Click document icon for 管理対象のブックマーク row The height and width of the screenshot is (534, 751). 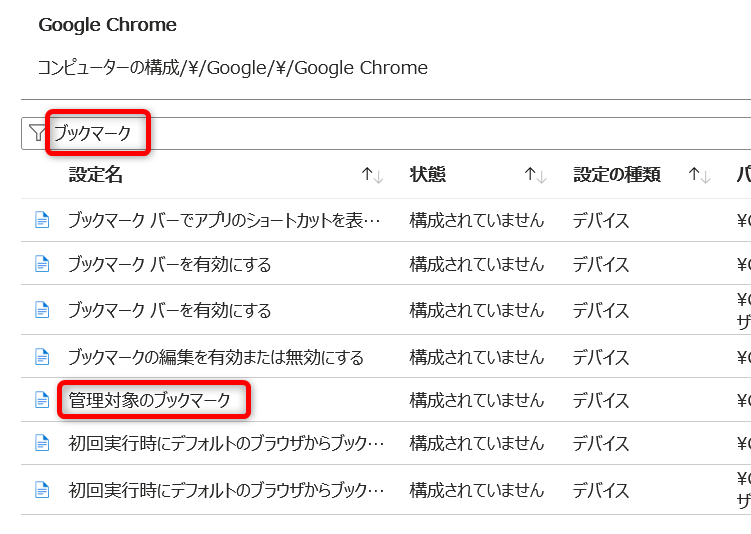42,399
